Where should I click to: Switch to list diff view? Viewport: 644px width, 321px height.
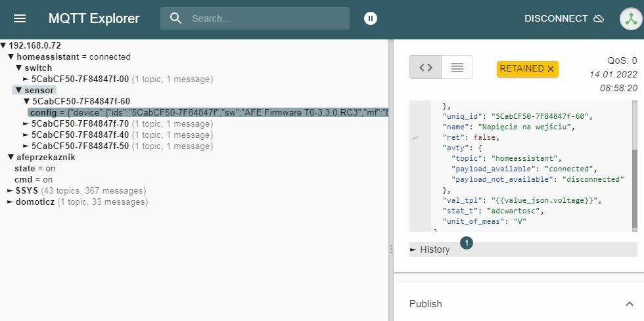457,68
